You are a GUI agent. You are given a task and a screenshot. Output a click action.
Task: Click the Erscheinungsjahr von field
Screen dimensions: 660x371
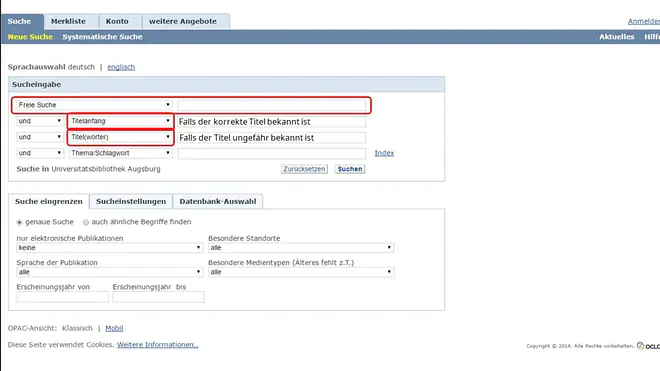coord(62,297)
